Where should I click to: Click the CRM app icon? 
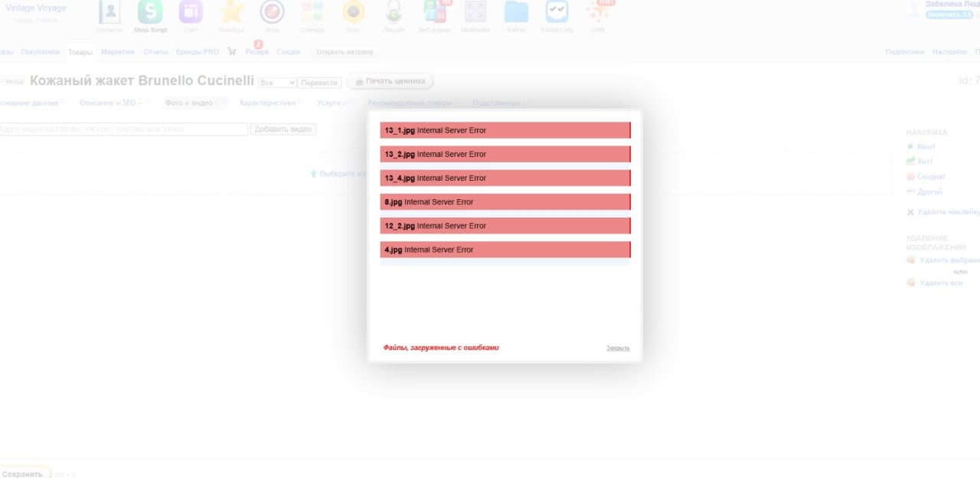(597, 12)
